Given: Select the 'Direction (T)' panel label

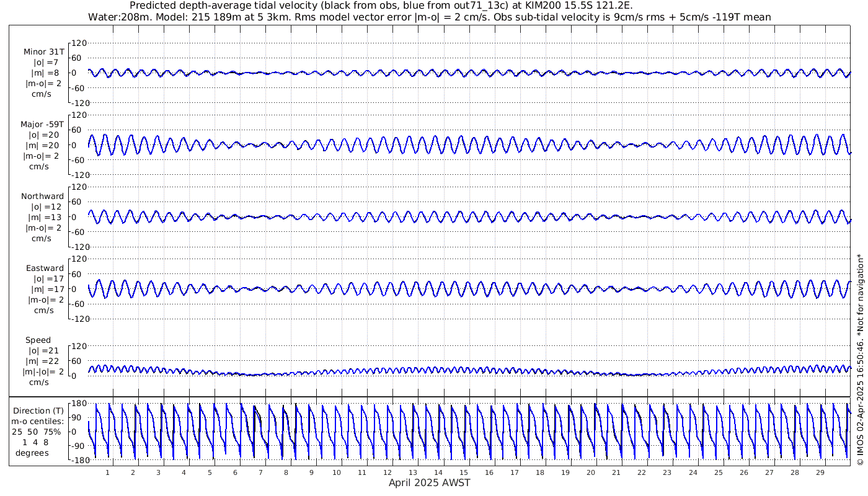Looking at the screenshot, I should (x=38, y=410).
